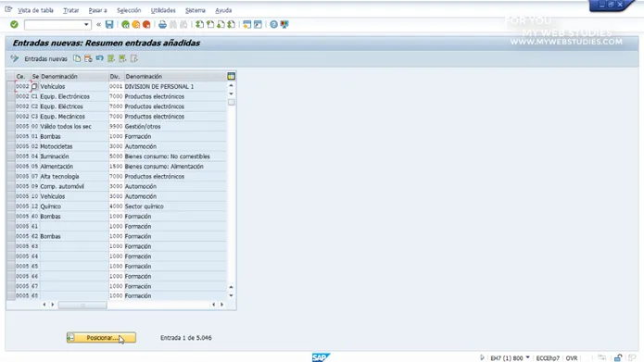The width and height of the screenshot is (644, 362).
Task: Open table settings grid icon above scrollbar
Action: [231, 76]
